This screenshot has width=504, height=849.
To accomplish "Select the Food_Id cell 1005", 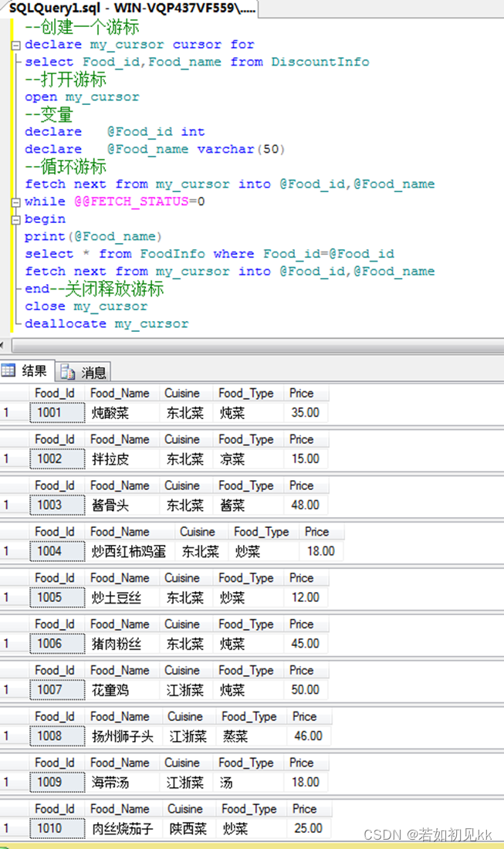I will click(57, 597).
